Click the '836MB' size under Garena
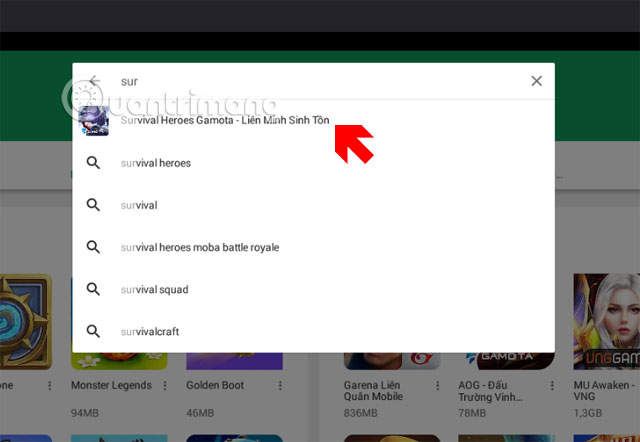The height and width of the screenshot is (442, 640). (360, 413)
